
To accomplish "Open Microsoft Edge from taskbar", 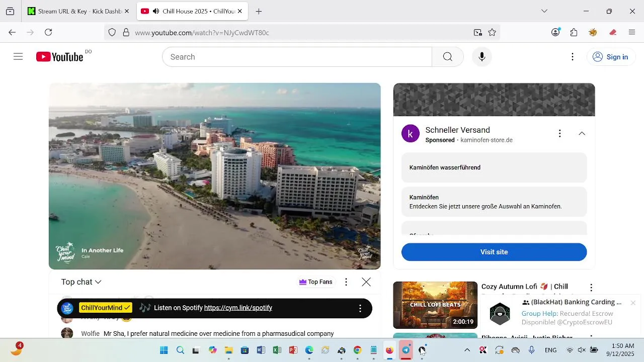I will click(309, 350).
